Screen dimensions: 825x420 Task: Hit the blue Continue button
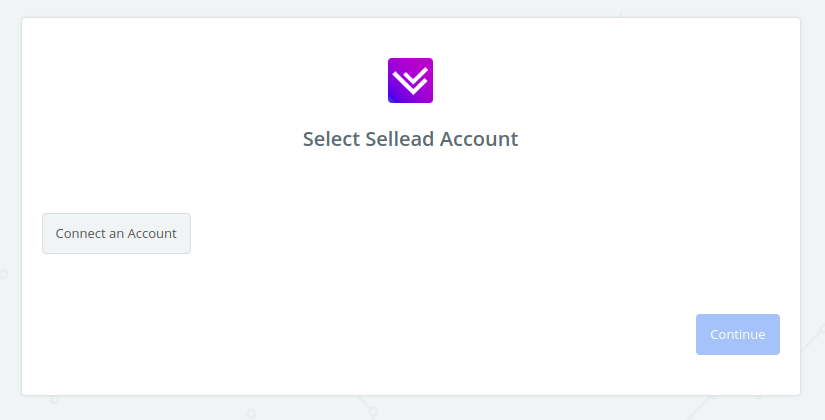pyautogui.click(x=738, y=334)
